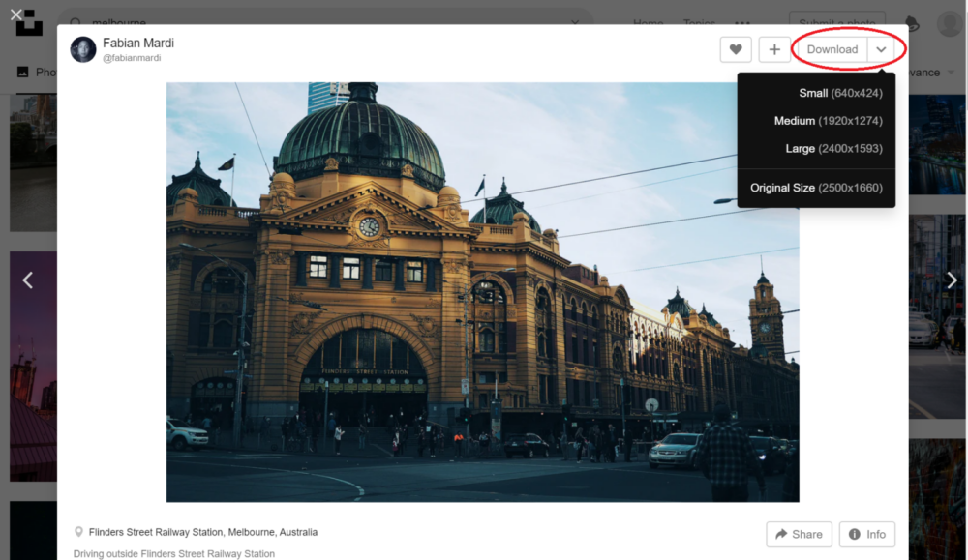The width and height of the screenshot is (968, 560).
Task: Open Fabian Mardi's profile avatar
Action: (x=82, y=49)
